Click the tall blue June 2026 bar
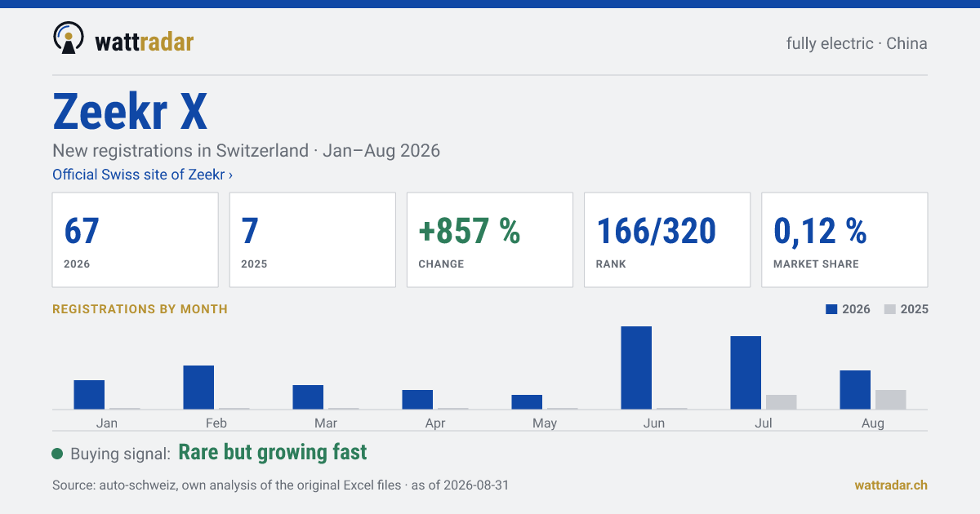 (x=636, y=368)
